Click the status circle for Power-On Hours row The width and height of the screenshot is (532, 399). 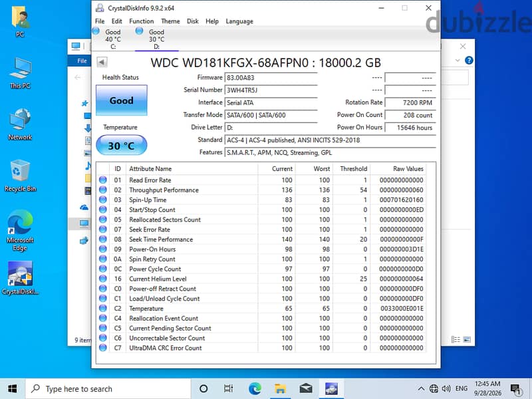coord(103,249)
